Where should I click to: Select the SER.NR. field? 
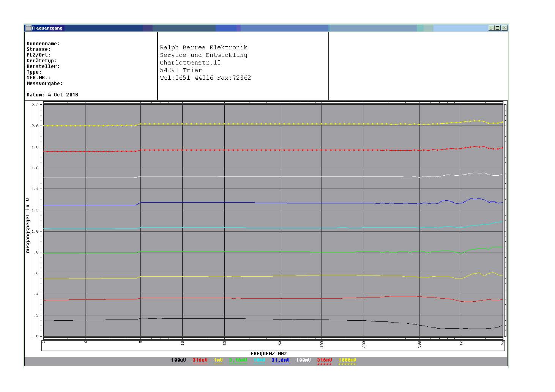click(39, 78)
